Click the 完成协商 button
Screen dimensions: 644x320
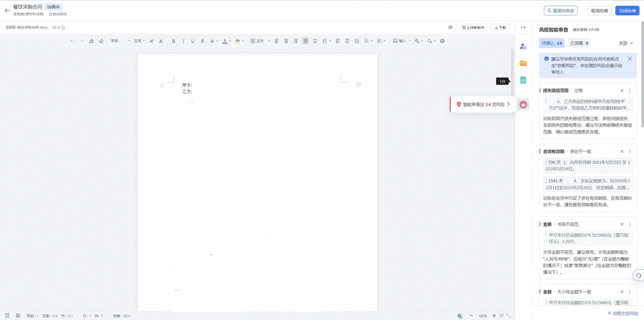627,11
